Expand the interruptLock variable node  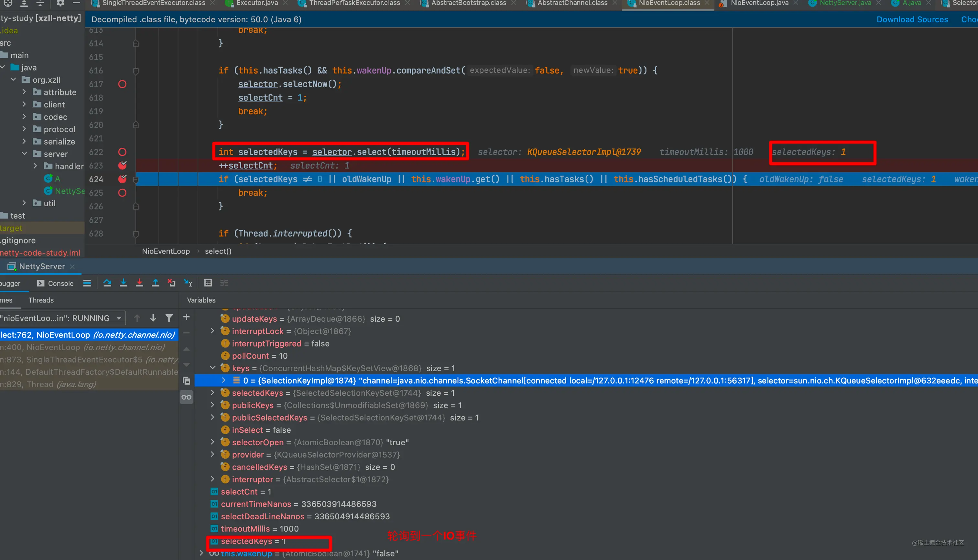tap(212, 331)
